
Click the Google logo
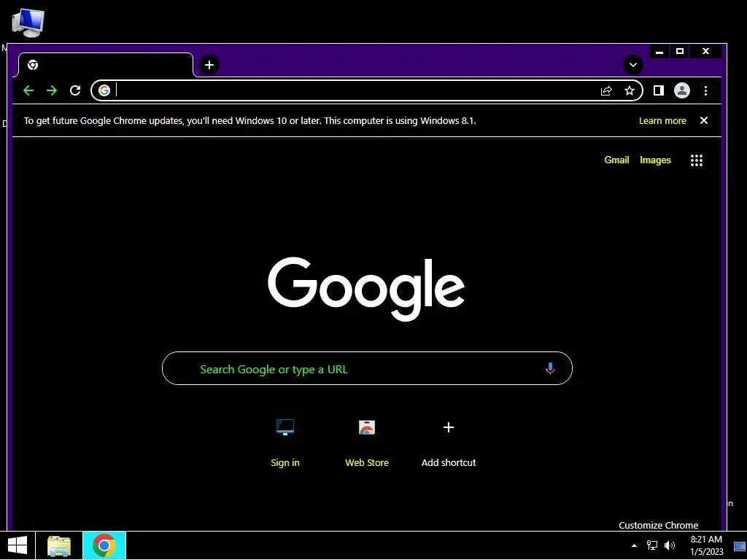[366, 289]
